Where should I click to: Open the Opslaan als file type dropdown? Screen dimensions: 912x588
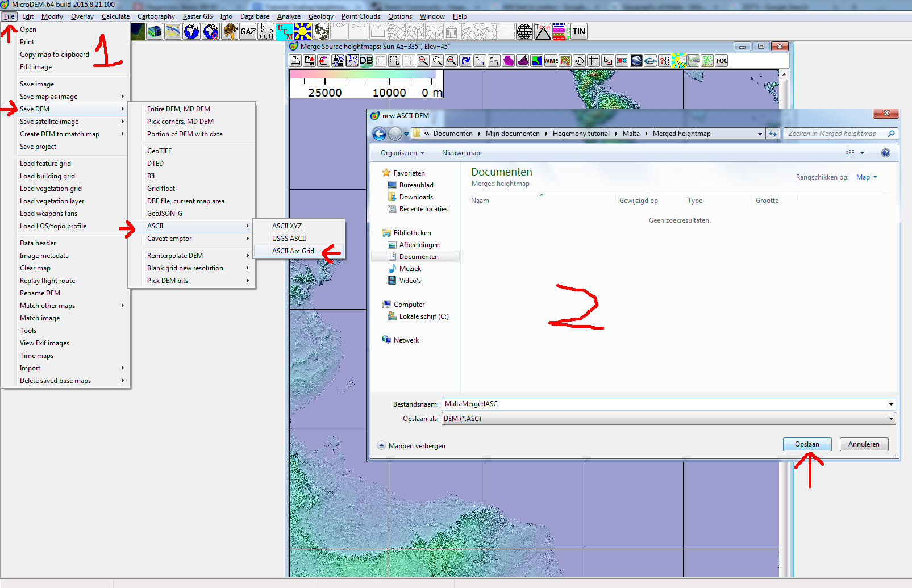891,419
